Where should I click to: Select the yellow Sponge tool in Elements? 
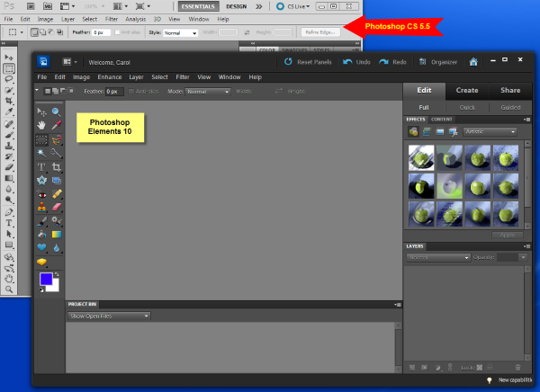[41, 262]
